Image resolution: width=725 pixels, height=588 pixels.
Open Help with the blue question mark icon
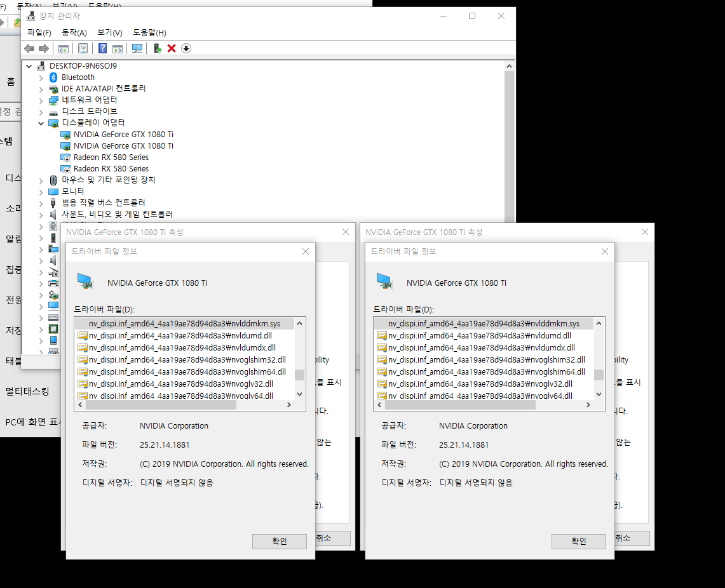(x=103, y=48)
